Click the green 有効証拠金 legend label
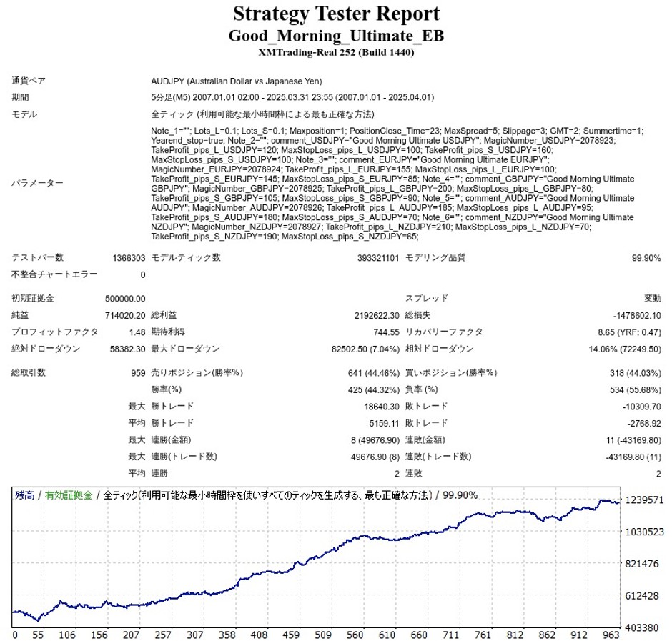The height and width of the screenshot is (641, 672). pos(69,495)
